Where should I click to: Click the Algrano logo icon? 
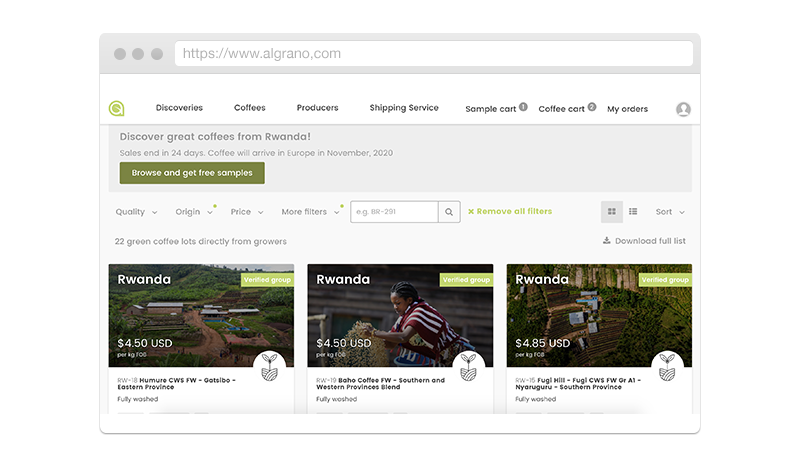coord(116,108)
